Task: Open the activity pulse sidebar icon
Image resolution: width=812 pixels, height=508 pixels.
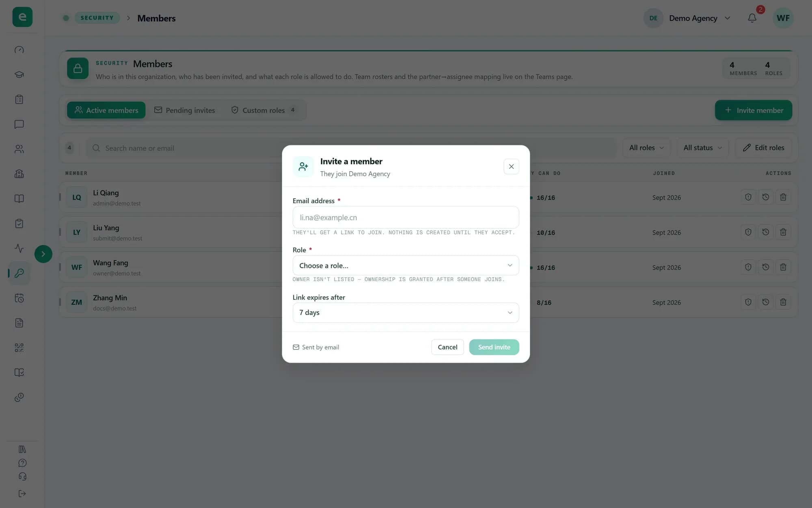Action: pos(19,248)
